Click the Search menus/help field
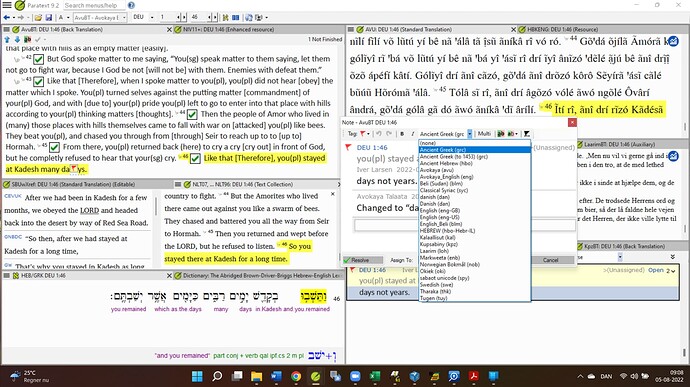Viewport: 690px width, 387px height. tap(94, 5)
